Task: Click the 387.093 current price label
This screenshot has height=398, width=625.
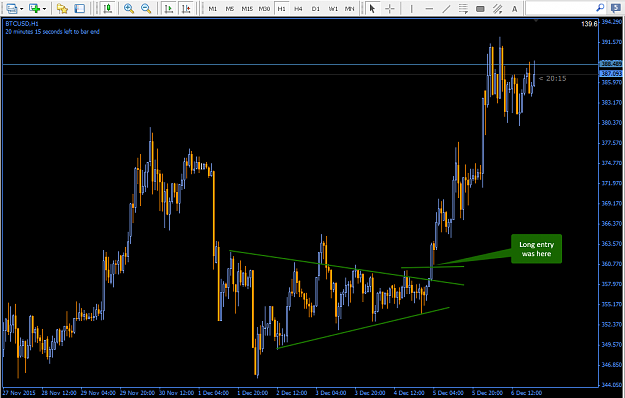Action: point(611,74)
